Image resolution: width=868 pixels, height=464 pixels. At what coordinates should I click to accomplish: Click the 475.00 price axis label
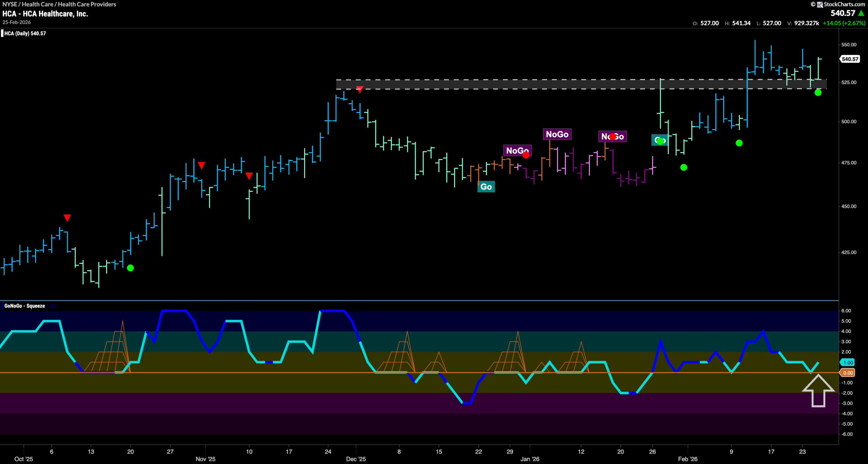point(849,163)
